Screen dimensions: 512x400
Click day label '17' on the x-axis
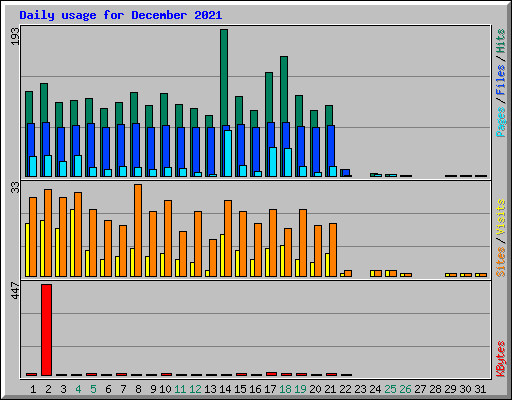click(270, 389)
